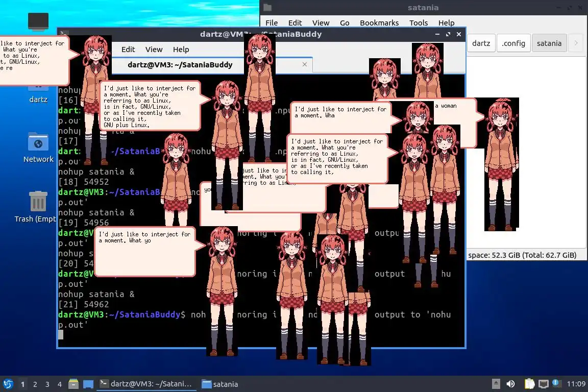This screenshot has height=392, width=588.
Task: Open the update notifier tray icon
Action: click(x=557, y=383)
